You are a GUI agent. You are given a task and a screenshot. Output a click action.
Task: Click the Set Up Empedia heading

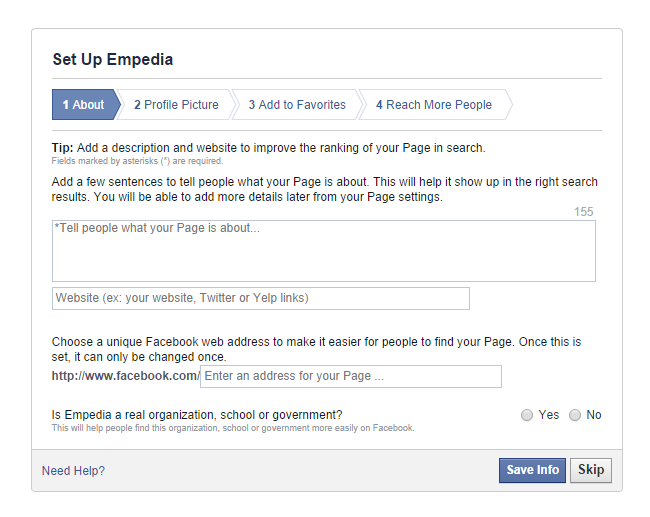point(113,60)
